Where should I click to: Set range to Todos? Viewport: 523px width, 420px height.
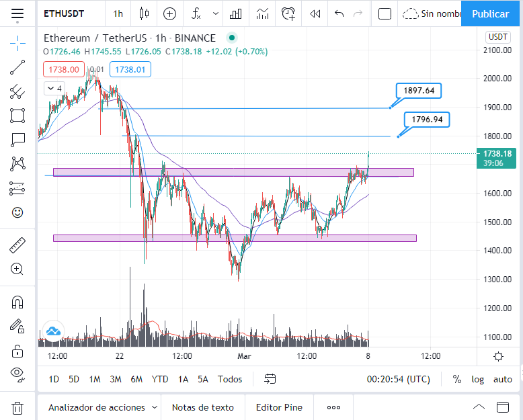(x=230, y=379)
